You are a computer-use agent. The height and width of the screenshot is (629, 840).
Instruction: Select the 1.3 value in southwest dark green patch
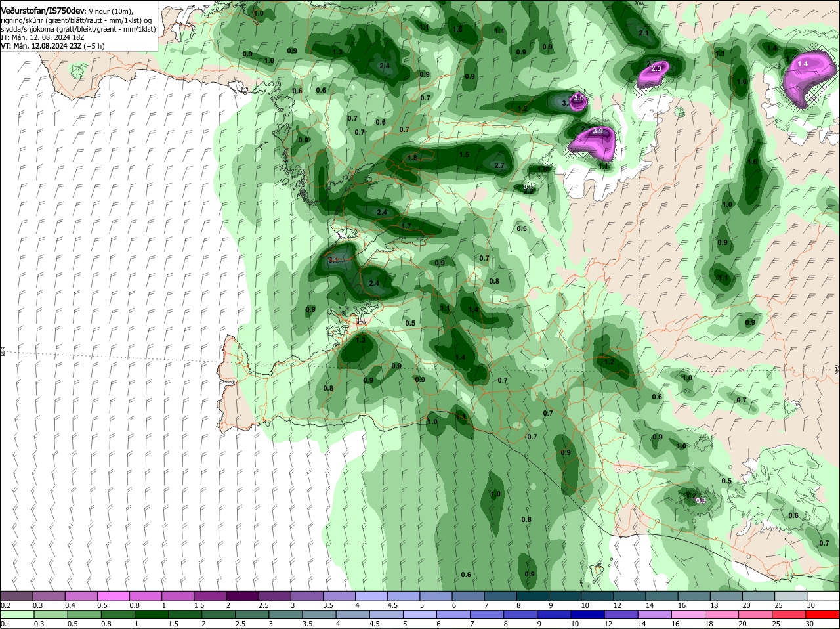(360, 340)
